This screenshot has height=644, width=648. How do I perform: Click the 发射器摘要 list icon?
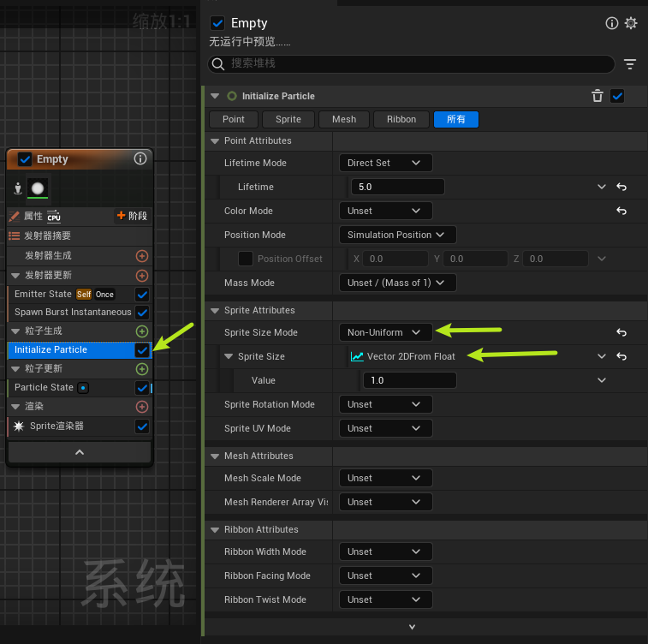point(14,236)
